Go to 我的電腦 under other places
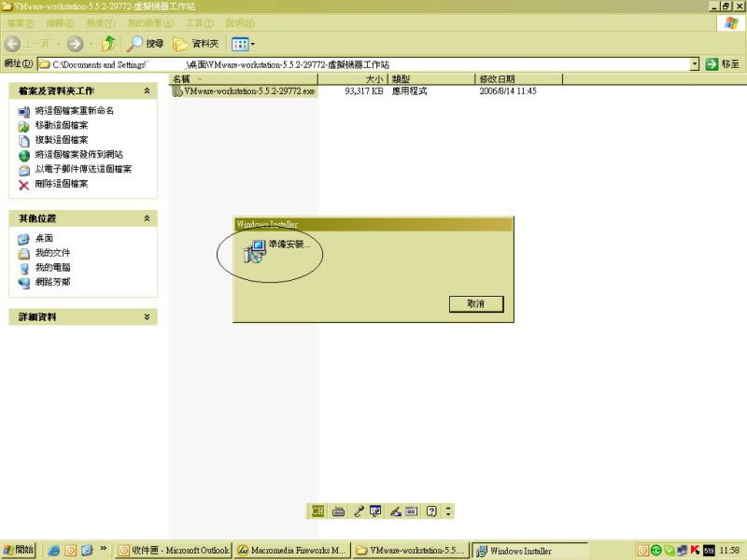 (52, 268)
